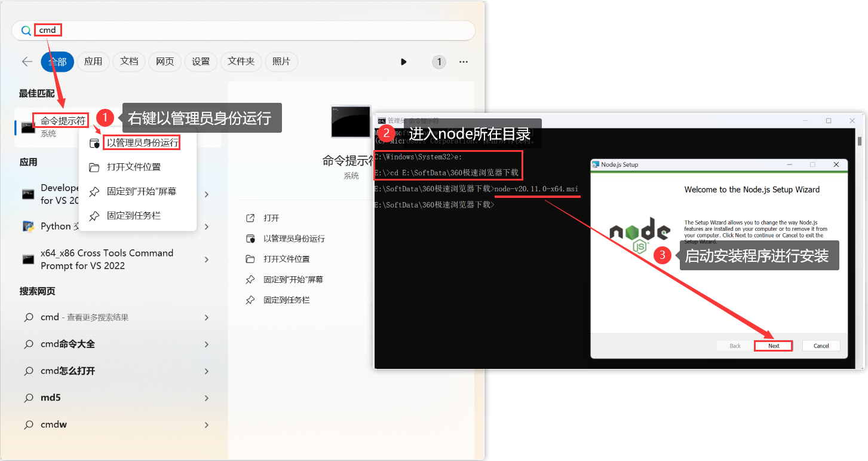Click the large Command Prompt thumbnail in details pane
The image size is (868, 461).
click(351, 122)
